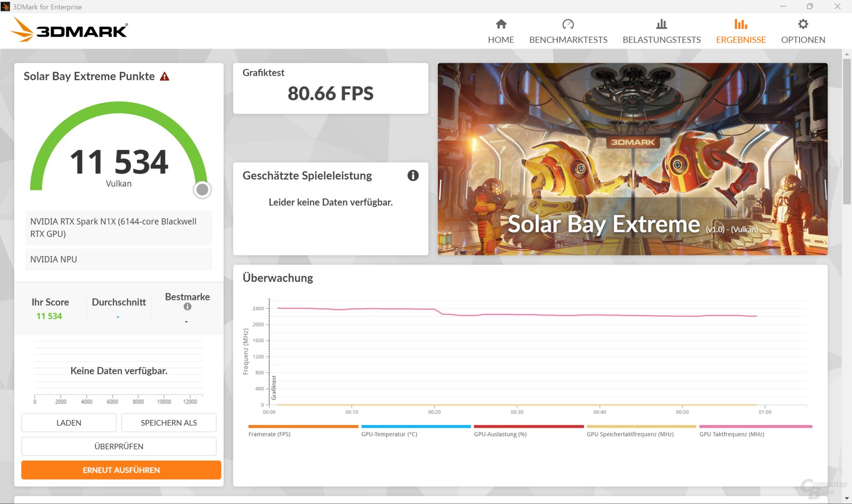Click the vertical scrollbar thumb
The height and width of the screenshot is (504, 852).
[x=847, y=131]
